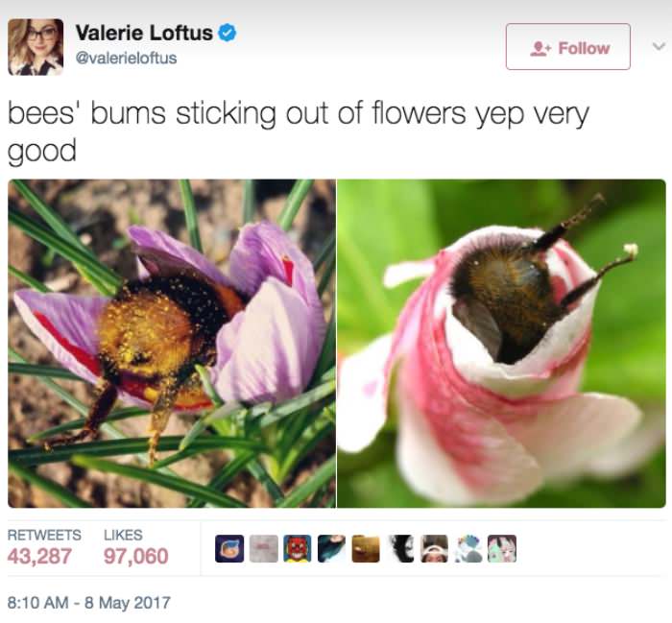Open the last liker avatar with pink and teal
672x623 pixels.
501,548
